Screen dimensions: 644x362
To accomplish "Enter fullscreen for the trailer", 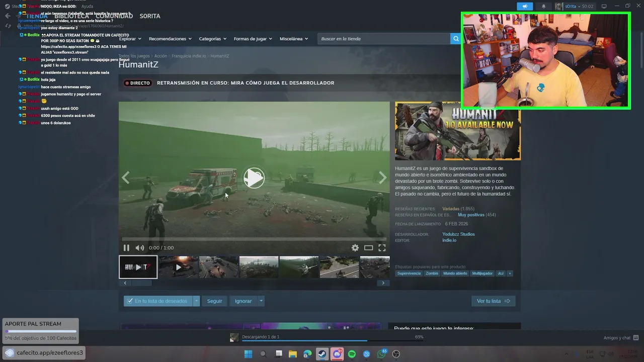I will [x=382, y=248].
